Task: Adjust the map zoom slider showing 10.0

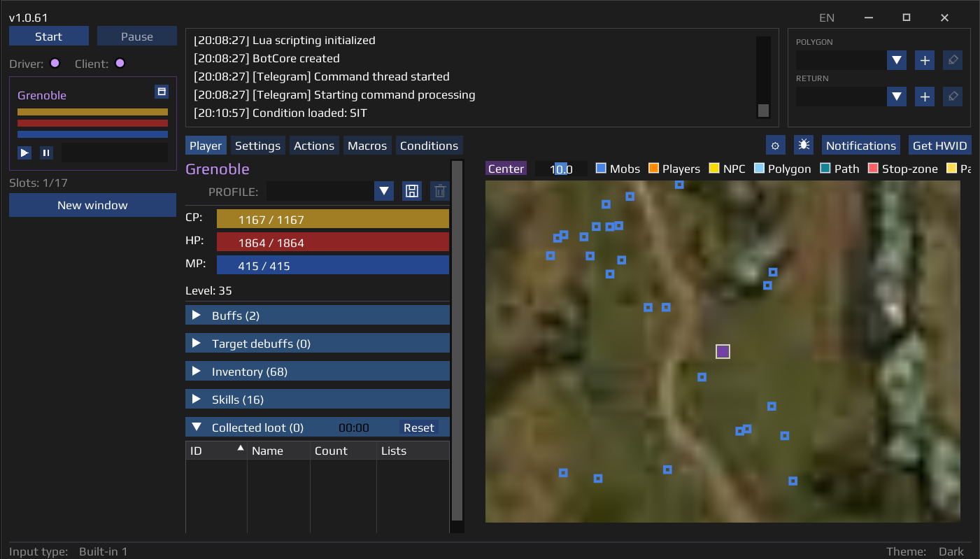Action: (x=561, y=169)
